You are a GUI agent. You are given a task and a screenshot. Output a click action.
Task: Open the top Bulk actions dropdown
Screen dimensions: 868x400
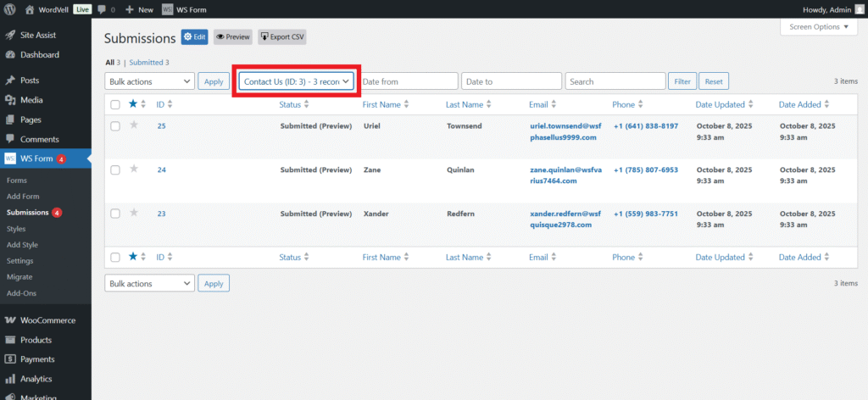point(149,81)
